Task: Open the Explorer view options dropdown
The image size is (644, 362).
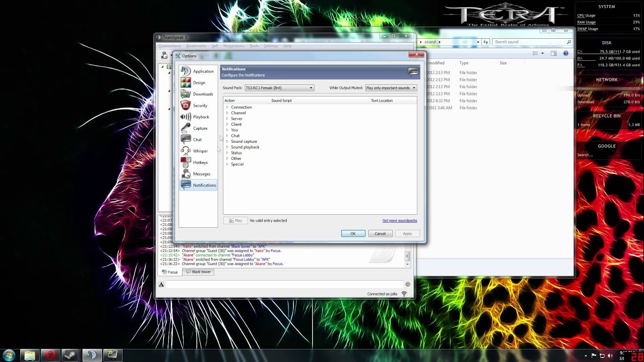Action: click(542, 53)
